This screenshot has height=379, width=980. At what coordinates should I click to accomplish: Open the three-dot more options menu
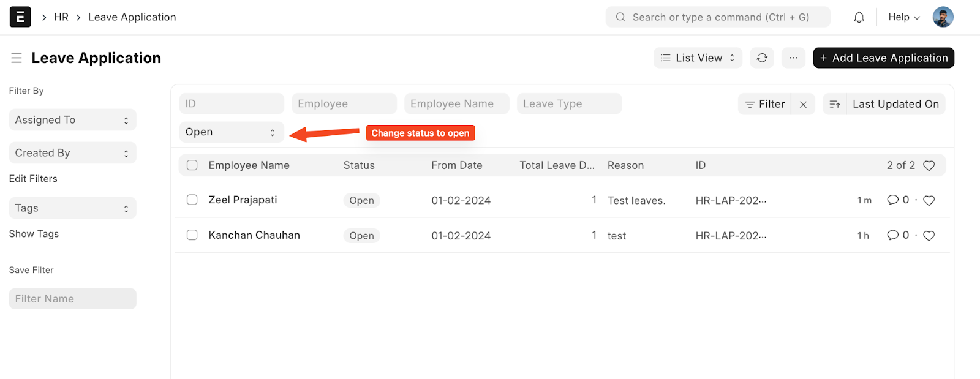793,58
